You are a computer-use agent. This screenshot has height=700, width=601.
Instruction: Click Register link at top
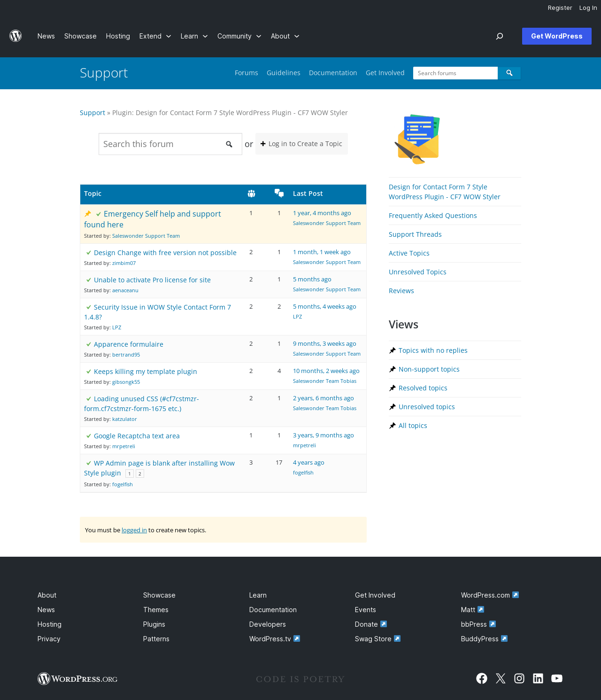tap(560, 8)
